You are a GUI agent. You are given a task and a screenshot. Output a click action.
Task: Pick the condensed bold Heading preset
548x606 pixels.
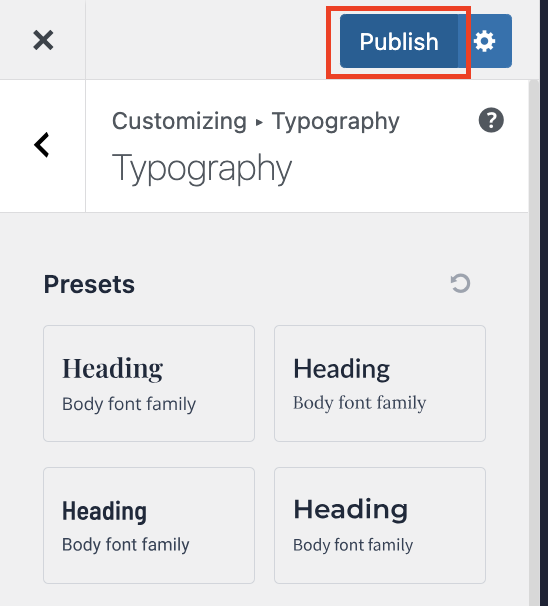[149, 525]
